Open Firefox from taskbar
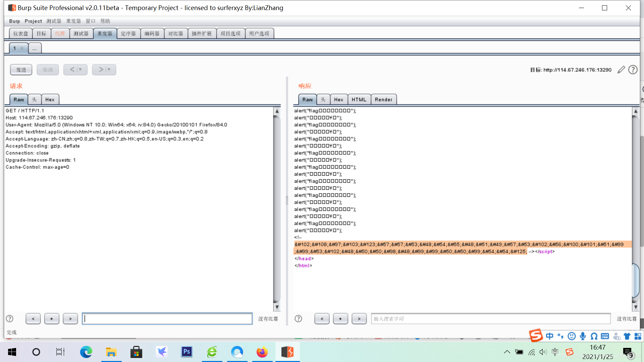This screenshot has height=362, width=644. [x=262, y=352]
